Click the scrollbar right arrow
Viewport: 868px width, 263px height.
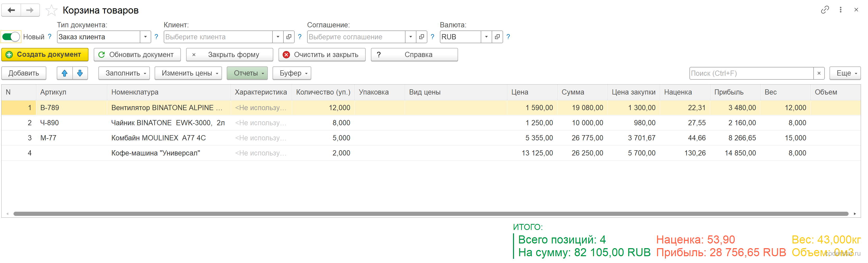(x=855, y=214)
